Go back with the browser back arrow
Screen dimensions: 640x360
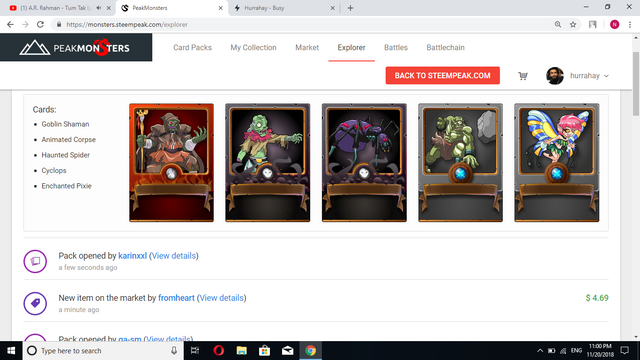click(x=10, y=24)
